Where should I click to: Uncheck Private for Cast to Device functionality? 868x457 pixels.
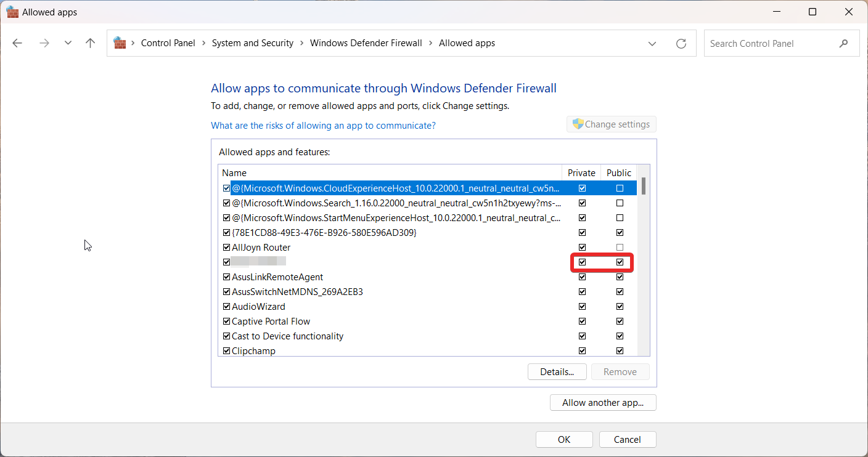point(582,336)
